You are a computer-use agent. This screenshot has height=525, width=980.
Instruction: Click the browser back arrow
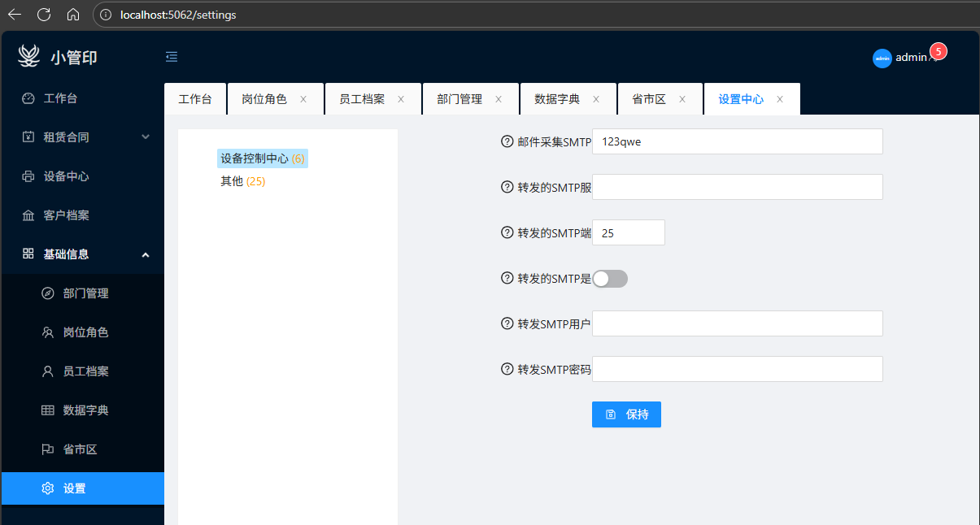(15, 15)
